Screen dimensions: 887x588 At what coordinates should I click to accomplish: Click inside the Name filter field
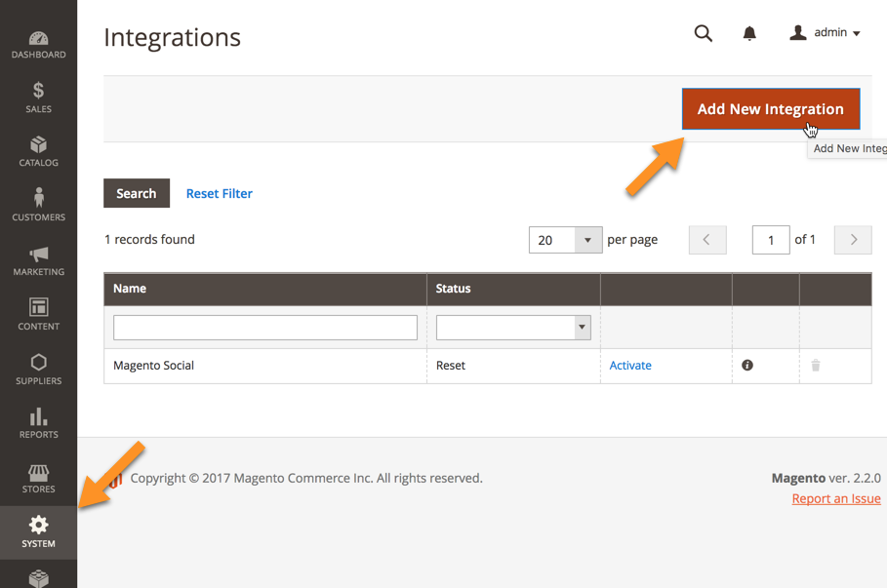click(x=264, y=327)
